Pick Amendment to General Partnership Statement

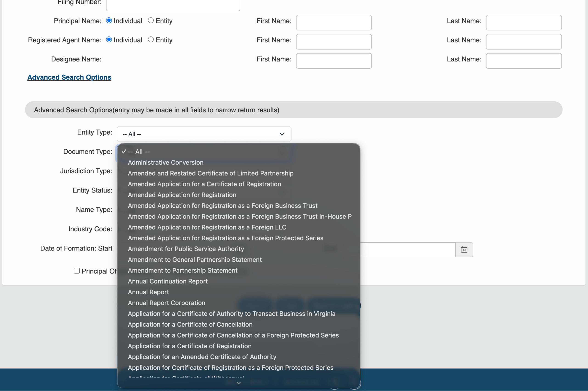(238, 260)
